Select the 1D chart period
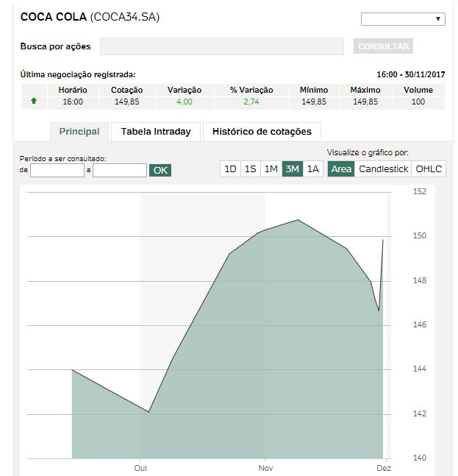The height and width of the screenshot is (476, 458). point(230,168)
